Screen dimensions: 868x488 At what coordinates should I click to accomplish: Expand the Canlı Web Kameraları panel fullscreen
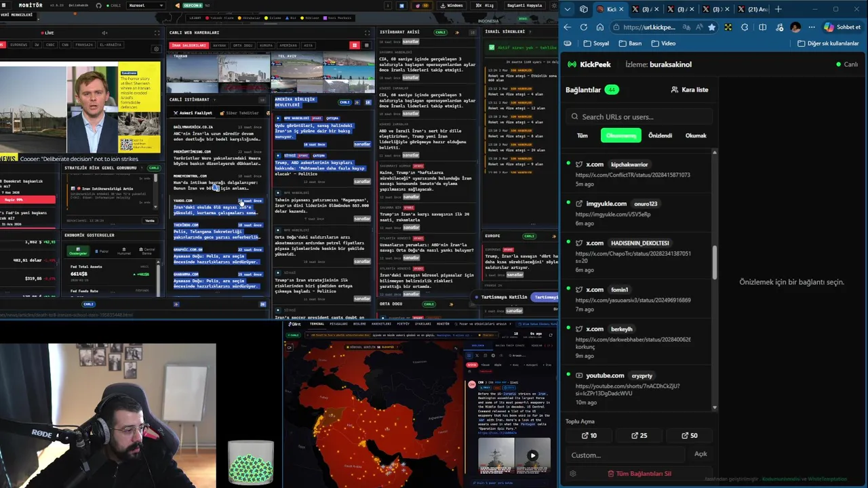pos(368,33)
